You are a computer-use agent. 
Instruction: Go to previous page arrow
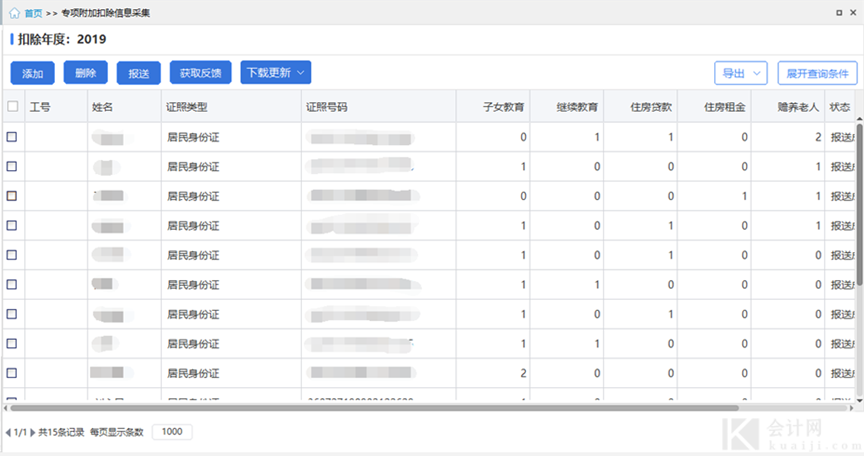tap(8, 432)
